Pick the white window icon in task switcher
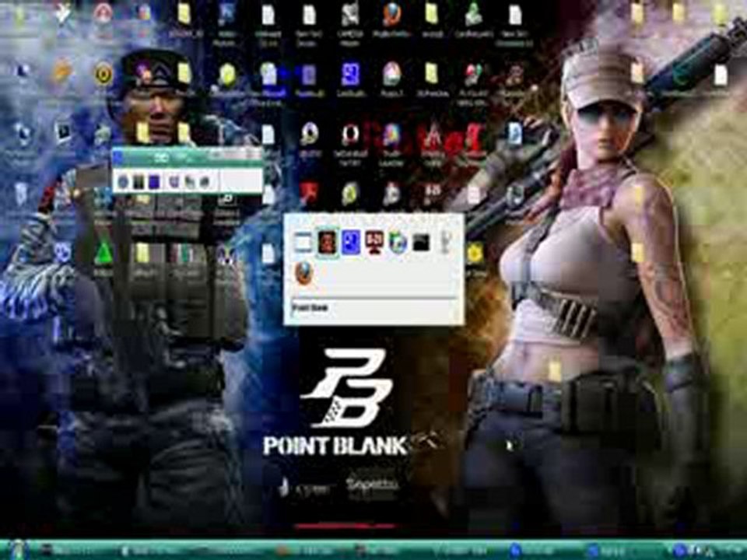747x560 pixels. click(x=303, y=243)
